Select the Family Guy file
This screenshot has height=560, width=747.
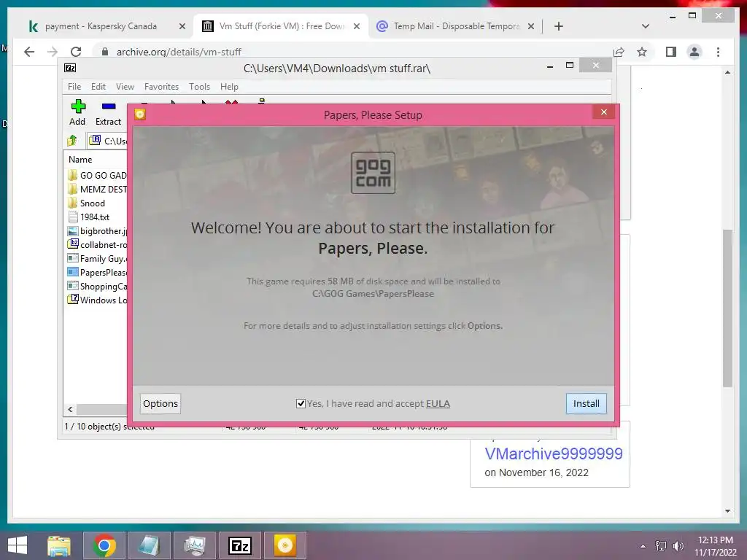[x=97, y=259]
